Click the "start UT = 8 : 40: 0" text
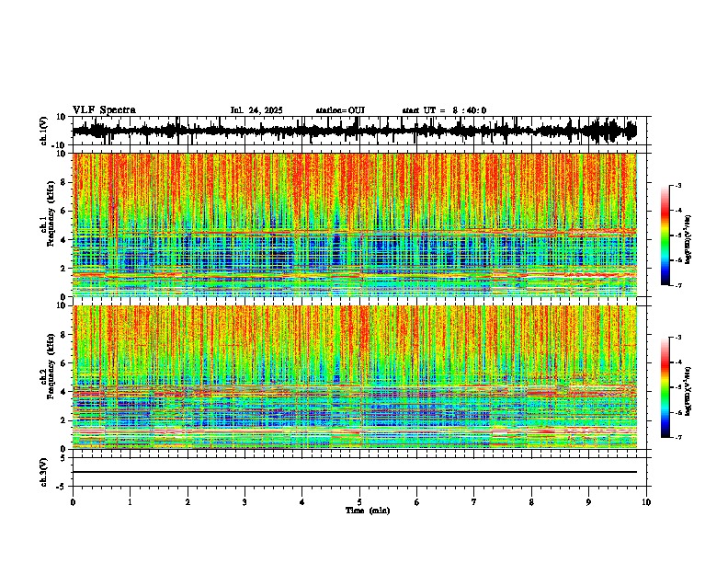This screenshot has width=728, height=563. [444, 110]
